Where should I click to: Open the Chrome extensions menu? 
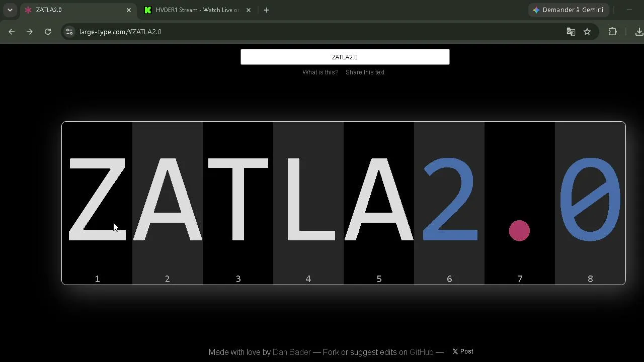pos(612,32)
